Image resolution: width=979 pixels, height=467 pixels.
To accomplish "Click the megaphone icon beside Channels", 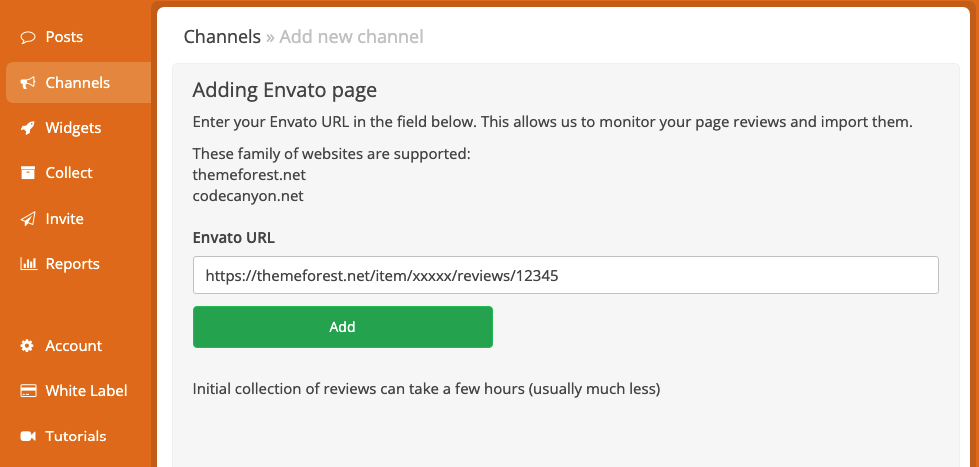I will (27, 83).
